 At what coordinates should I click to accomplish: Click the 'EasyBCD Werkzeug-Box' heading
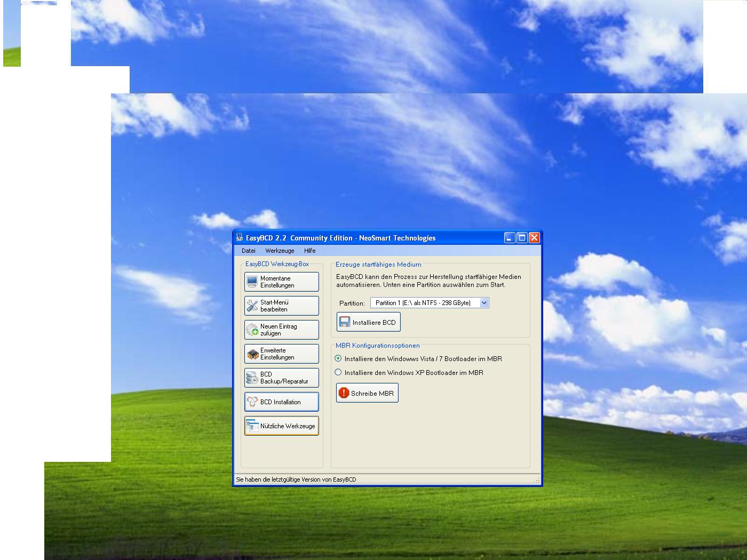277,264
